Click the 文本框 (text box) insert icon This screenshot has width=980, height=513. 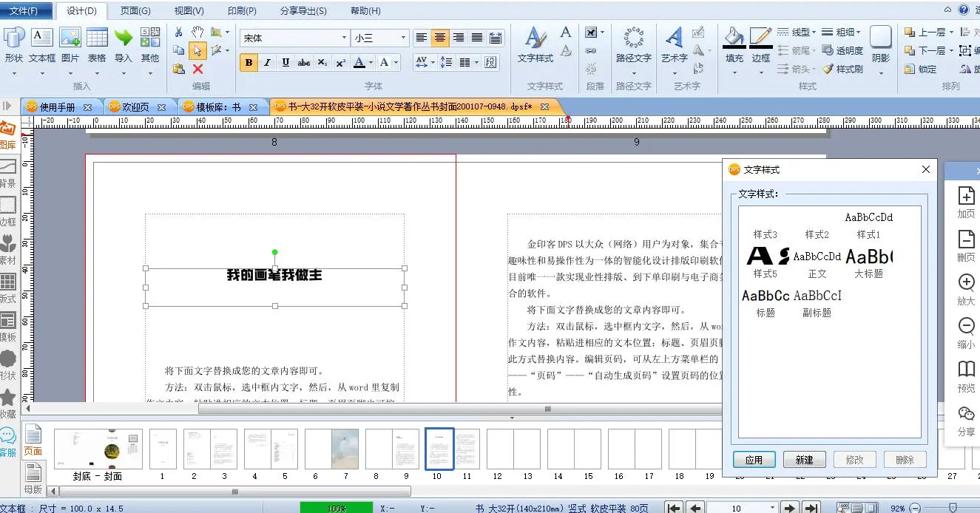click(x=42, y=38)
